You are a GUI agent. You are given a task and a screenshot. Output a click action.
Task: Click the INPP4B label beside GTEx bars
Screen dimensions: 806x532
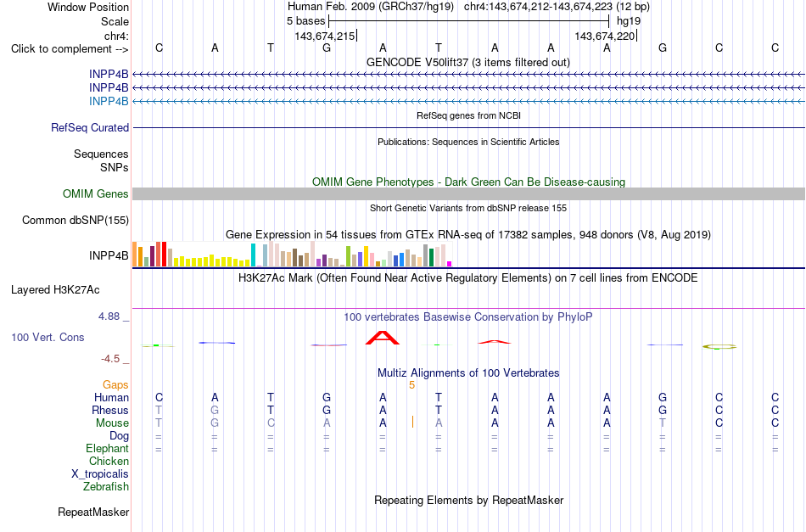[109, 255]
